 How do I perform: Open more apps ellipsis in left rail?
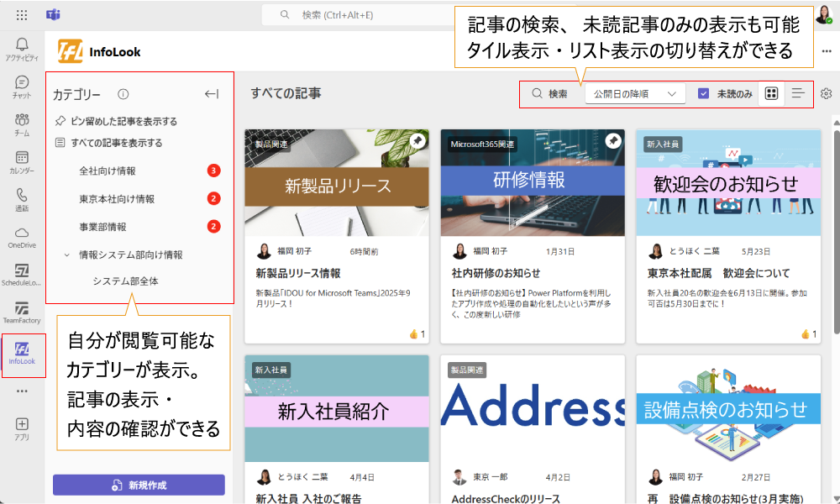coord(22,391)
